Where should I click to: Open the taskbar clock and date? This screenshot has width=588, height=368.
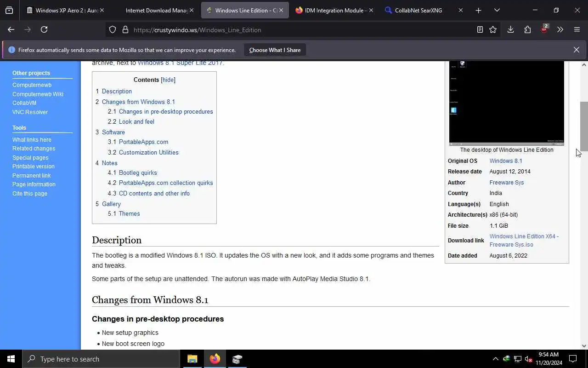[548, 359]
